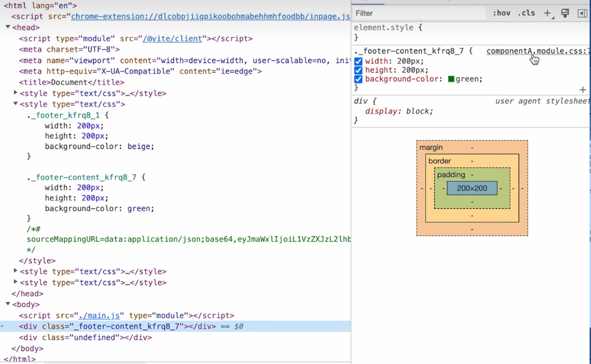Select the meta charset="UTF-8" node

69,49
